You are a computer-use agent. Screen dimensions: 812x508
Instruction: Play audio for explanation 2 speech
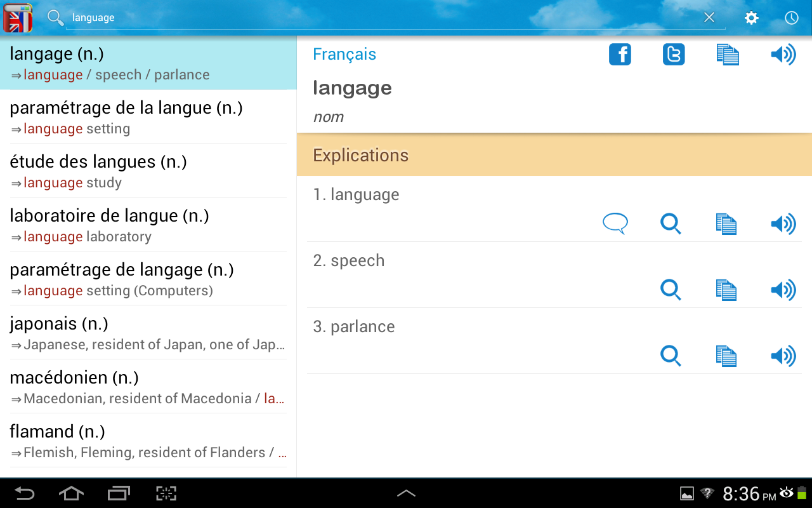[x=783, y=290]
